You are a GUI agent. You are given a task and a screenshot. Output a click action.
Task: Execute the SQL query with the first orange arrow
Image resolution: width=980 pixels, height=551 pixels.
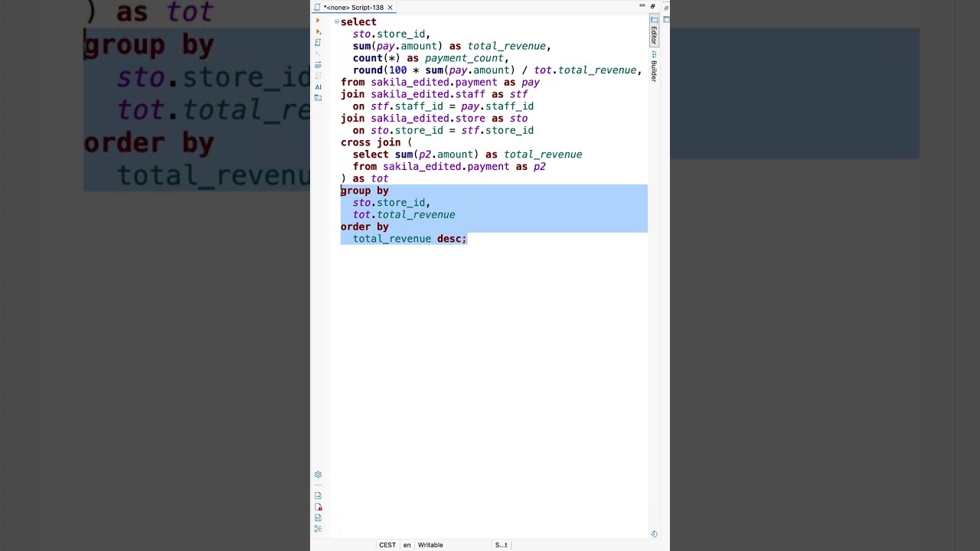[318, 21]
